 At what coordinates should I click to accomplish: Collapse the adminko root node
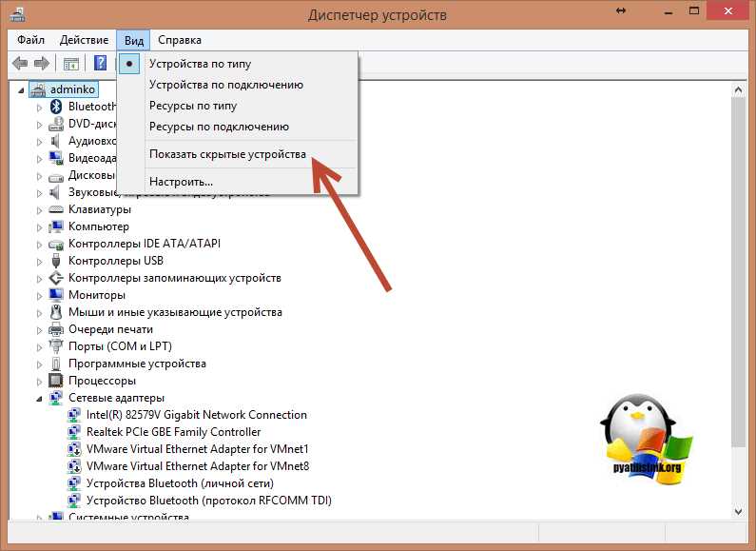(21, 90)
